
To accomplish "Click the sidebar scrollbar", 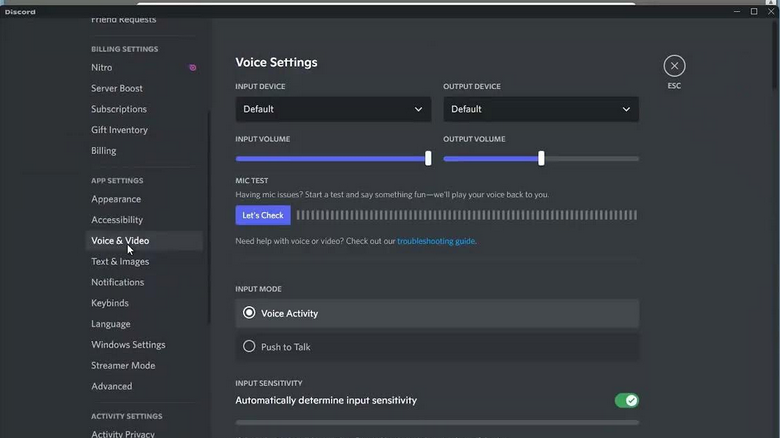I will click(x=208, y=217).
